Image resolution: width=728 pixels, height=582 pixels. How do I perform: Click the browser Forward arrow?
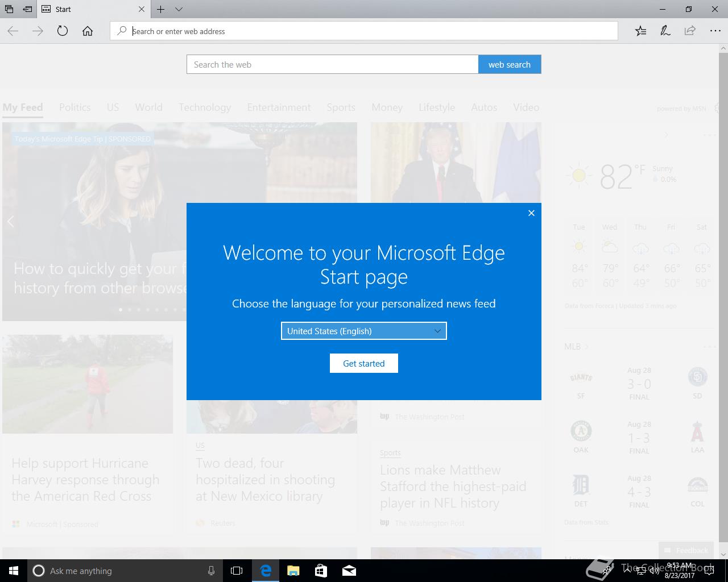coord(38,31)
